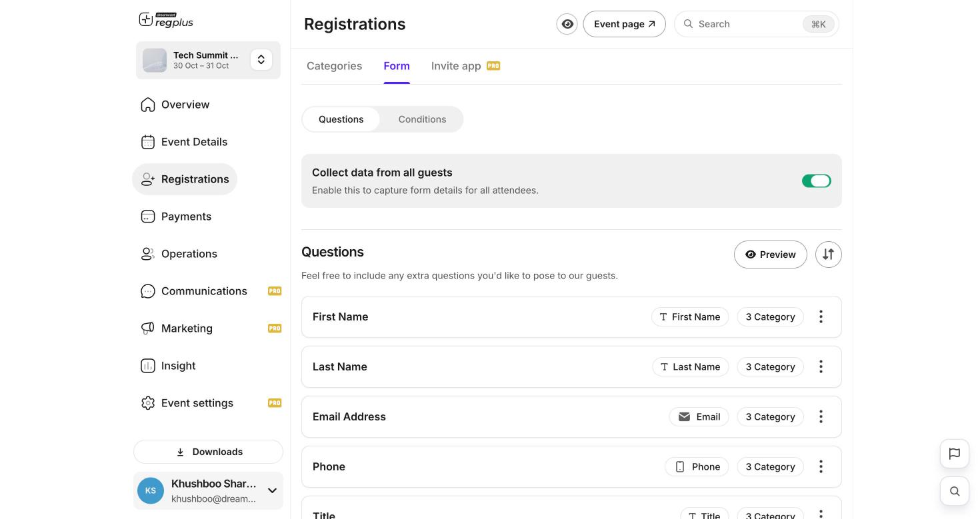Screen dimensions: 980x519
Task: Select the Questions segment
Action: coord(341,119)
